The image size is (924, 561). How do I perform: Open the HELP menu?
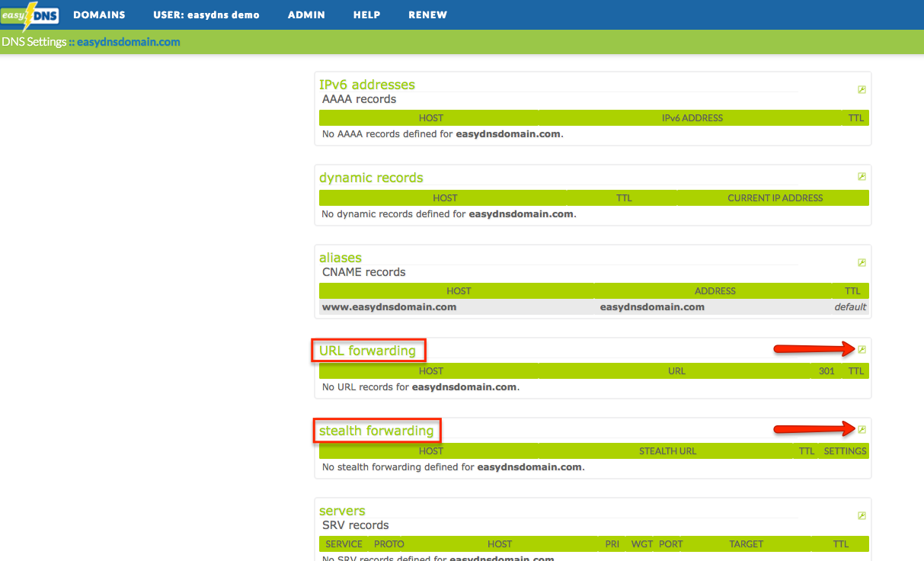[366, 15]
